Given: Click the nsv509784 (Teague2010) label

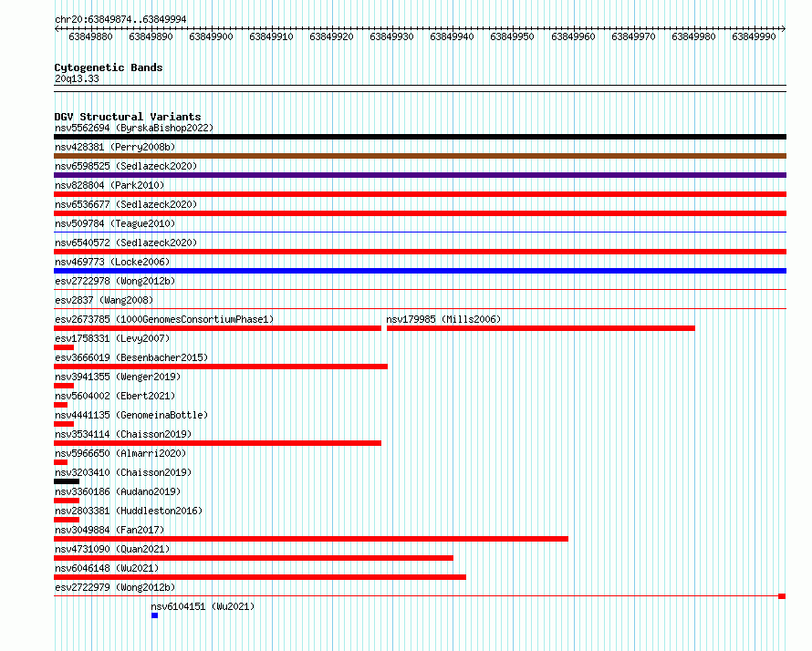Looking at the screenshot, I should (x=115, y=223).
